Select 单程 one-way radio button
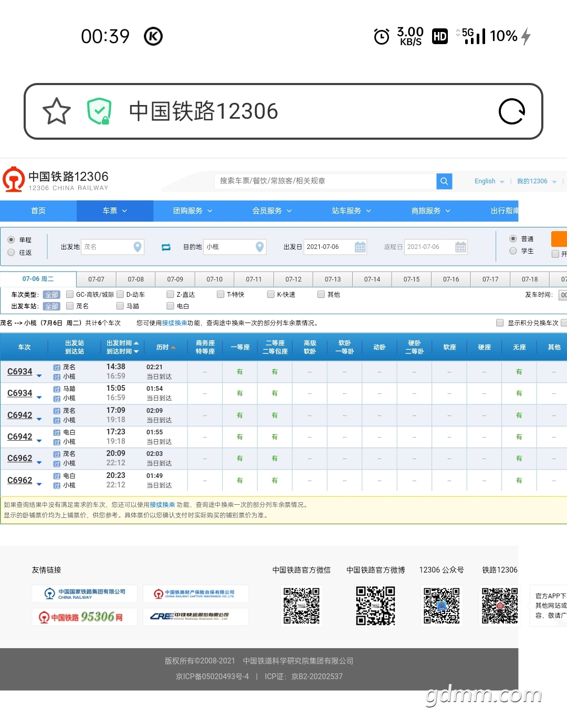567x728 pixels. coord(11,240)
